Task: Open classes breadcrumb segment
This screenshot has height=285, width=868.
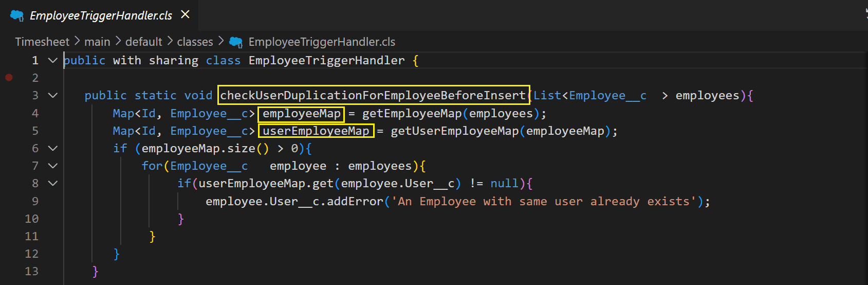Action: pyautogui.click(x=195, y=42)
